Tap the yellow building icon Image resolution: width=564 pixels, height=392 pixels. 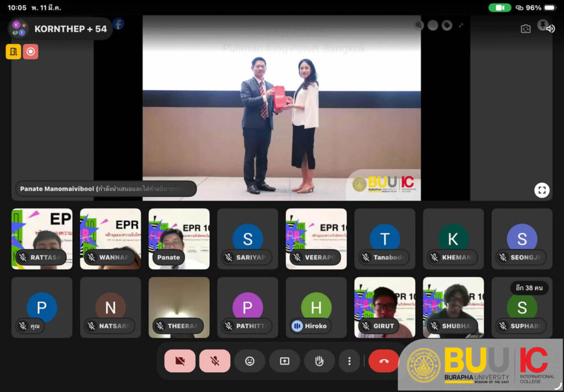pyautogui.click(x=13, y=52)
